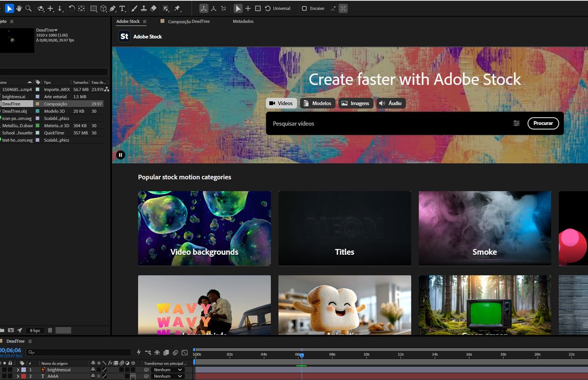Select the Pan camera tool
Image resolution: width=588 pixels, height=380 pixels.
[x=50, y=8]
